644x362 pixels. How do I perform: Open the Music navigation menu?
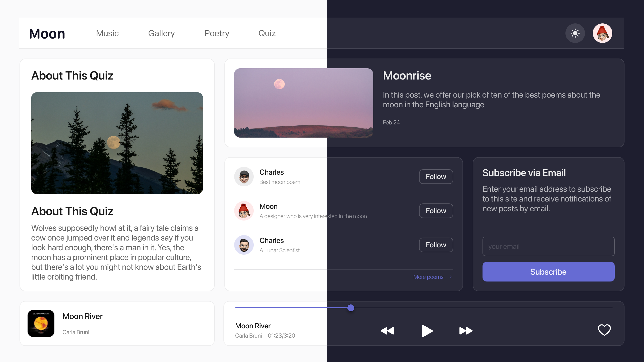[x=107, y=33]
